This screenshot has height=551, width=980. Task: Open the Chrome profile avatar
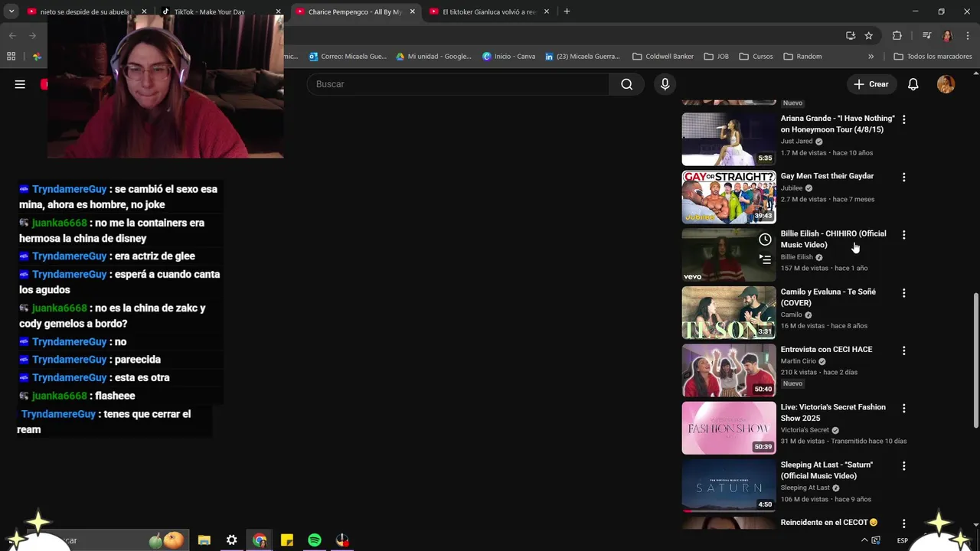[947, 35]
